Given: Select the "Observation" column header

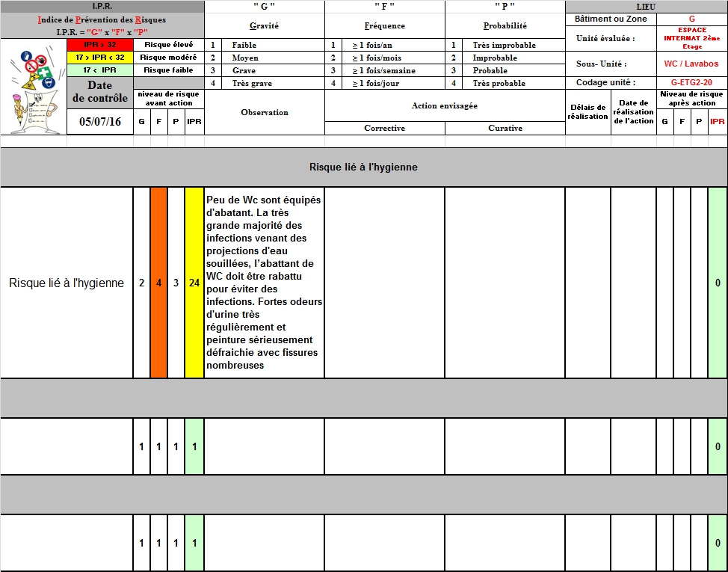Looking at the screenshot, I should [264, 112].
